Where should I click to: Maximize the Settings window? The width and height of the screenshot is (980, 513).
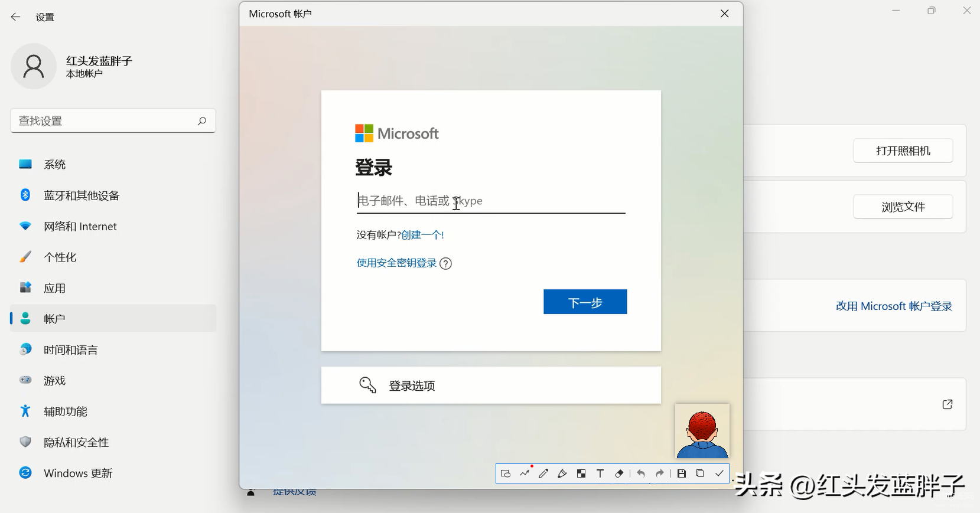coord(932,11)
